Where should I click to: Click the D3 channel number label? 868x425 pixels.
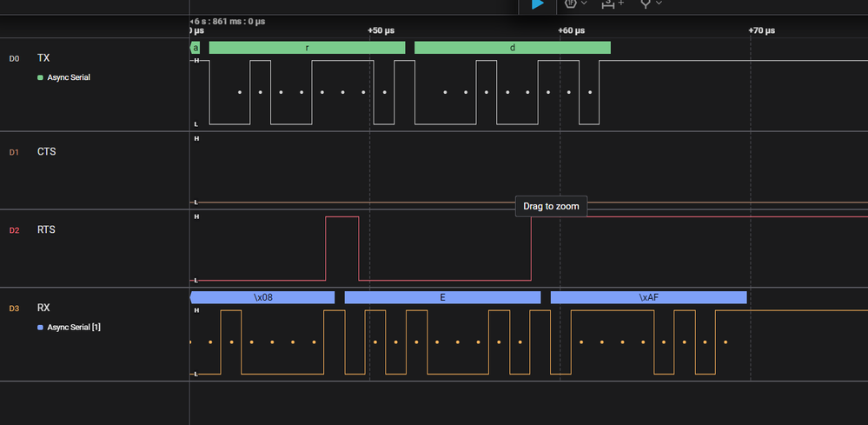click(14, 309)
